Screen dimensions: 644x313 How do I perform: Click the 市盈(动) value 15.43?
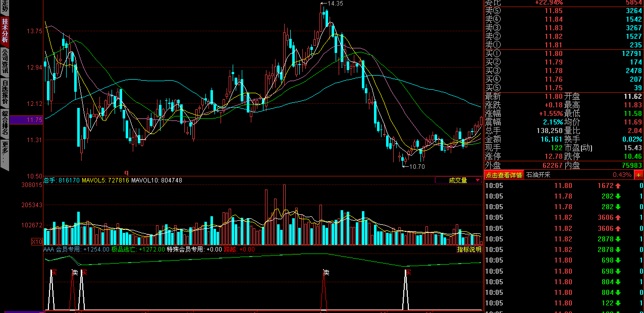click(x=633, y=148)
